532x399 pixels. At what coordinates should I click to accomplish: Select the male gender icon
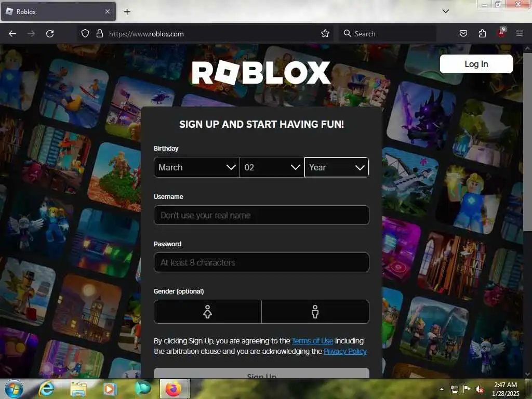[315, 312]
